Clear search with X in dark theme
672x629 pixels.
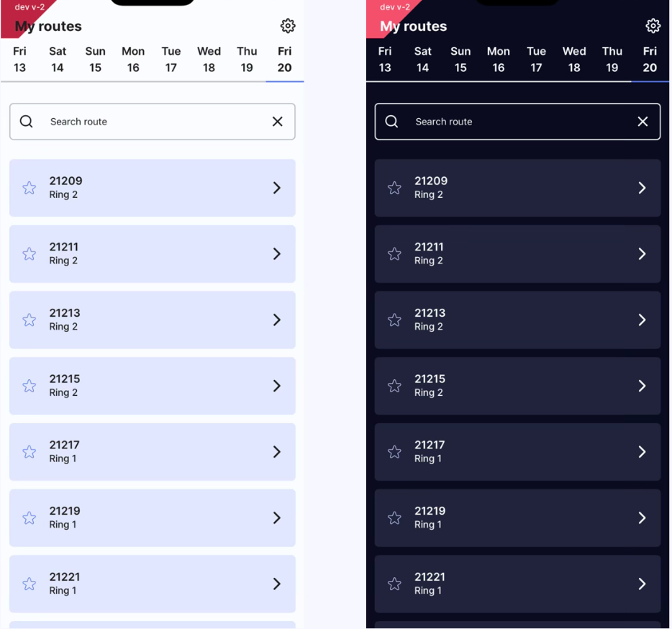[643, 122]
